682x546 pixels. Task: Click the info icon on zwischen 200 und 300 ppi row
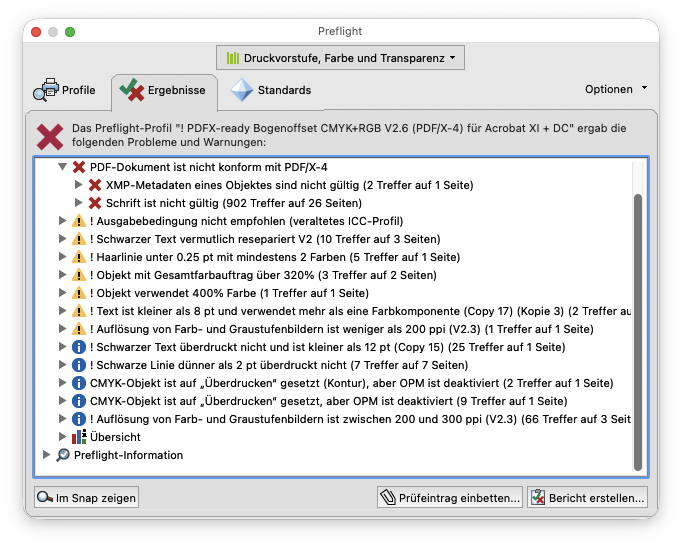(x=79, y=419)
